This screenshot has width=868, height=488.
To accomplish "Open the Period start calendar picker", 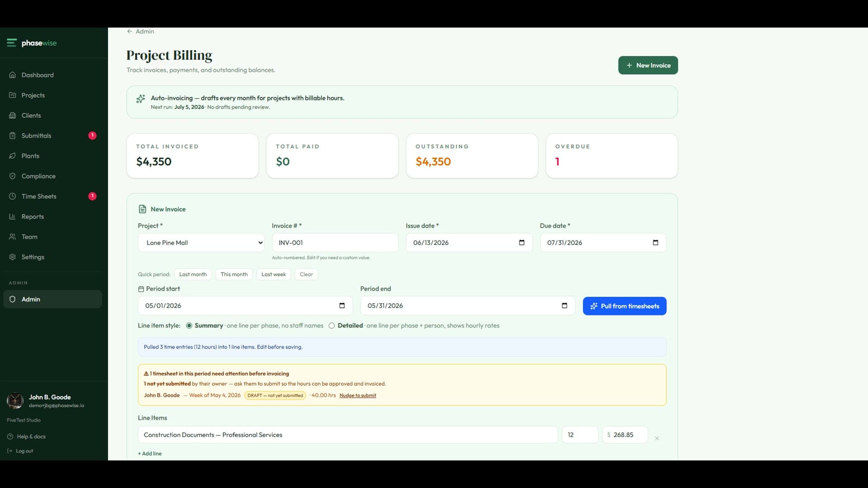I will [x=342, y=305].
